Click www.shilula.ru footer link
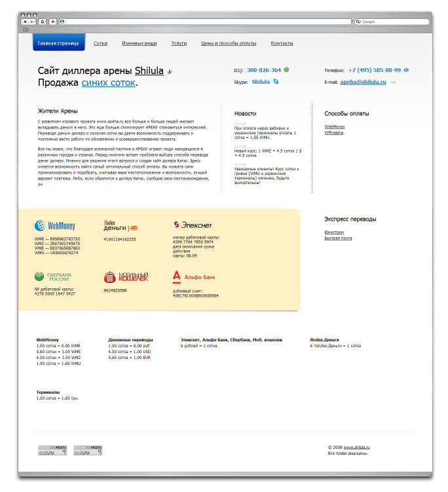 tap(356, 447)
